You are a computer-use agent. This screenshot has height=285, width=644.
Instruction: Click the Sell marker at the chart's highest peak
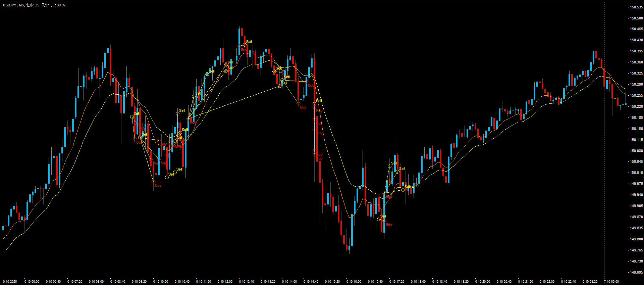tap(249, 42)
